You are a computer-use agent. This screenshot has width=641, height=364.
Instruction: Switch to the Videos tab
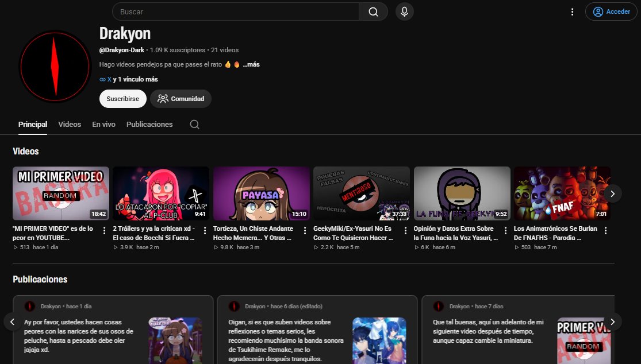pos(70,125)
